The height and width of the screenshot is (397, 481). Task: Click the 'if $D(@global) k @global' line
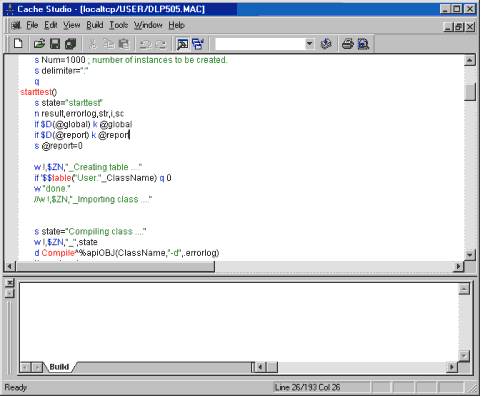coord(83,124)
